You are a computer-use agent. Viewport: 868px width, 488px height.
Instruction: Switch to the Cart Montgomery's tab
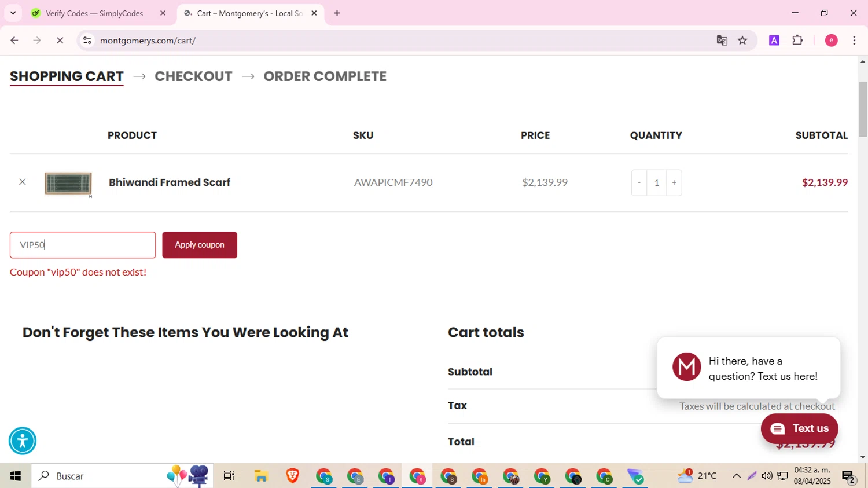tap(249, 13)
